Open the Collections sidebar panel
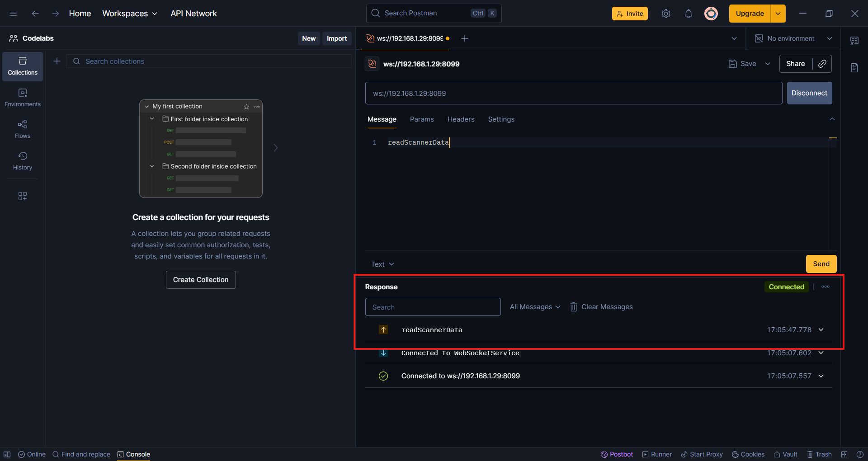 [x=23, y=66]
